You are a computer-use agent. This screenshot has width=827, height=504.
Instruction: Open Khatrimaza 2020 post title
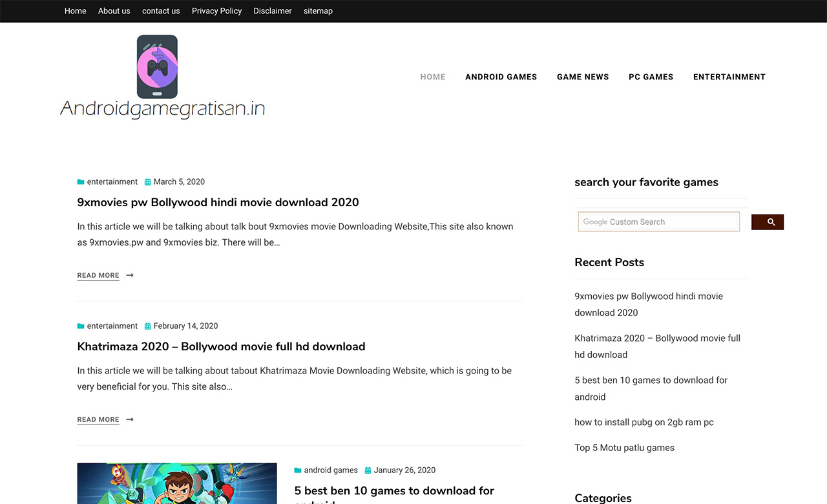222,346
